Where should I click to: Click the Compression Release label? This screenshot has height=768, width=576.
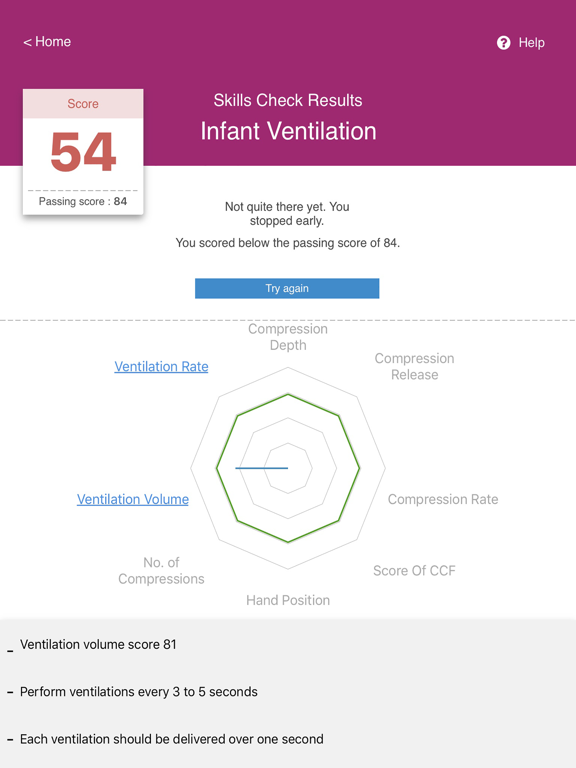click(x=414, y=366)
